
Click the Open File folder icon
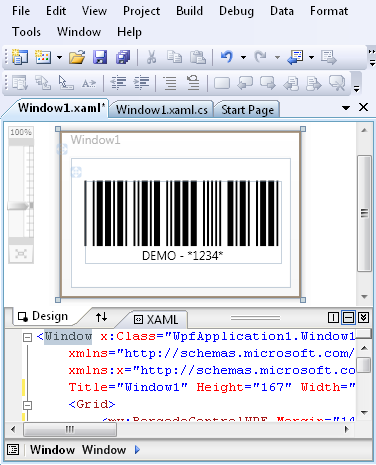77,57
